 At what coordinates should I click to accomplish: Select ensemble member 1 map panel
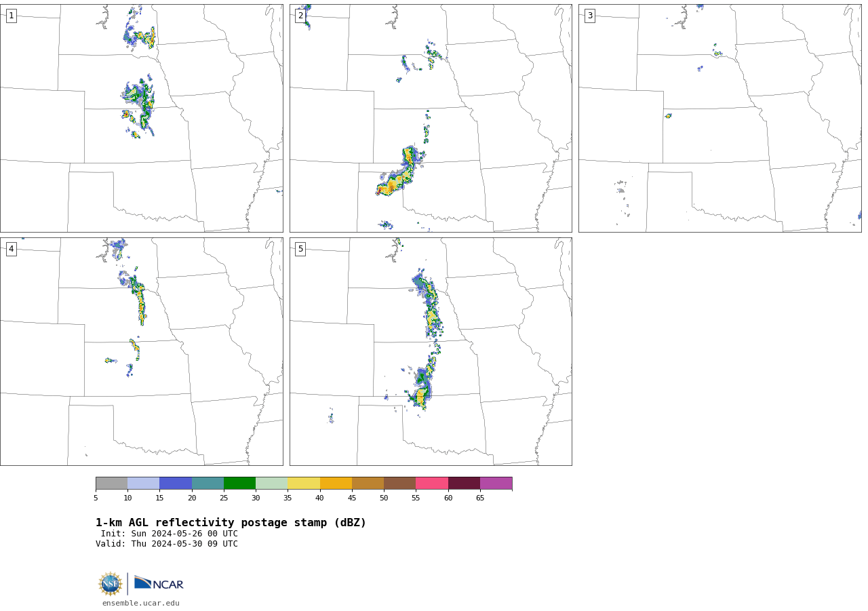coord(142,118)
